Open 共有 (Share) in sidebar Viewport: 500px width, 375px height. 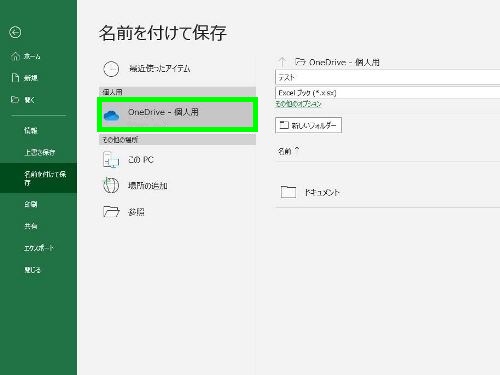coord(31,226)
